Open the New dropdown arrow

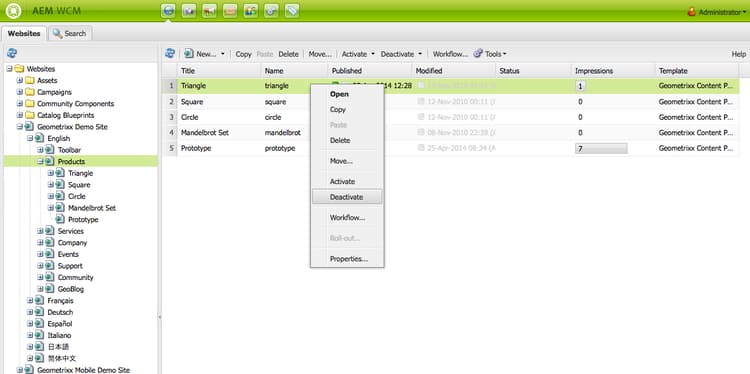point(222,54)
